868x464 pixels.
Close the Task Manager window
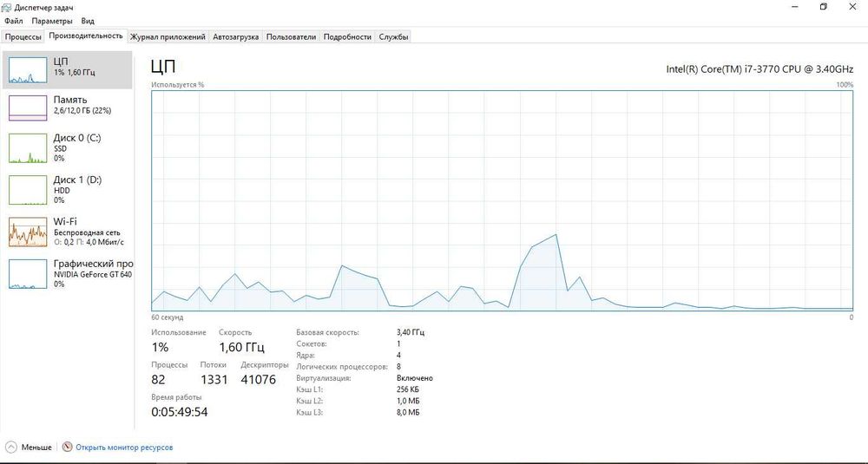(x=852, y=7)
